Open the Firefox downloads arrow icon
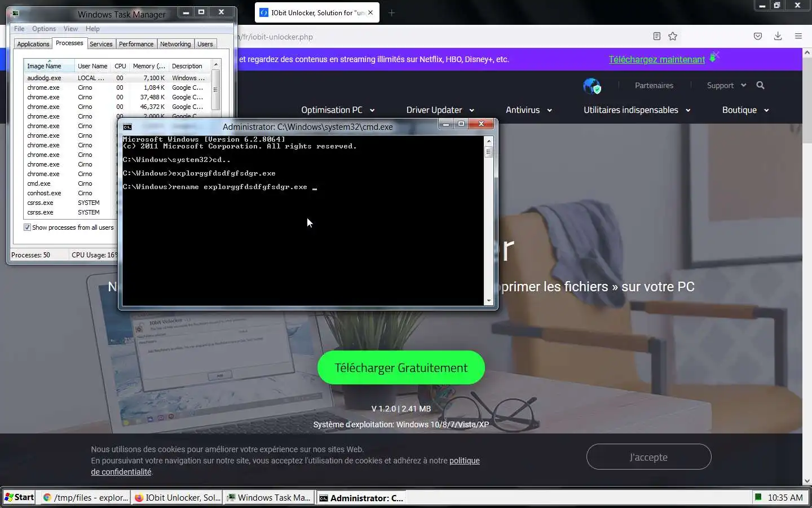Screen dimensions: 812x508 778,36
